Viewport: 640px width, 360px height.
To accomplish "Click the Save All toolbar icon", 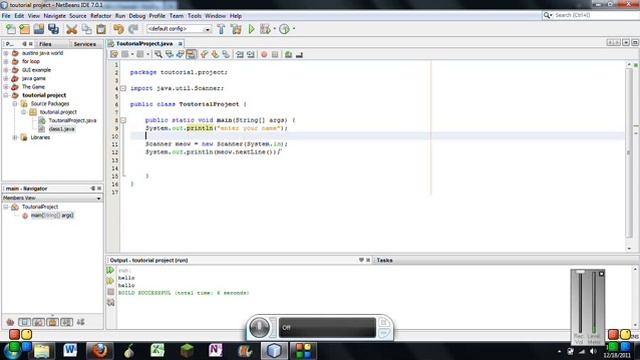I will 53,29.
